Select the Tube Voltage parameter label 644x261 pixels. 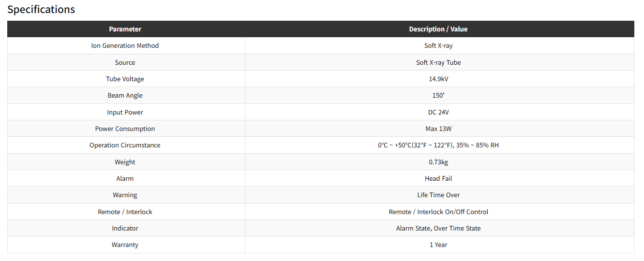(x=125, y=79)
